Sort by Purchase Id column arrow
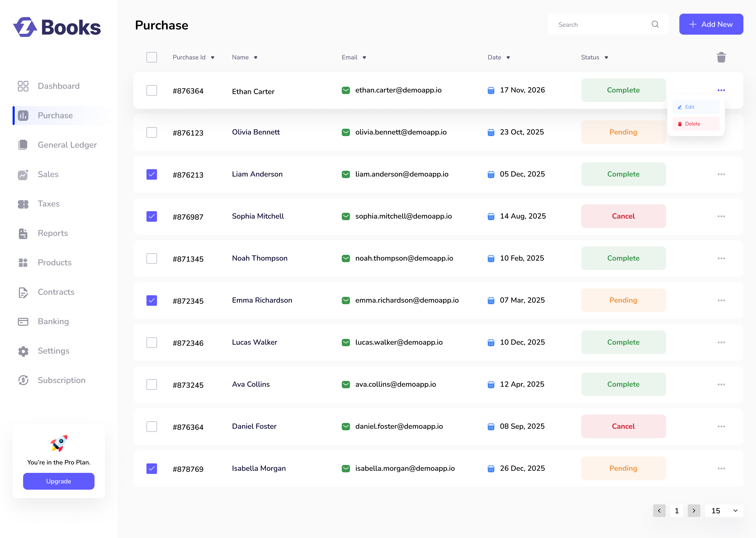The width and height of the screenshot is (756, 538). (213, 58)
